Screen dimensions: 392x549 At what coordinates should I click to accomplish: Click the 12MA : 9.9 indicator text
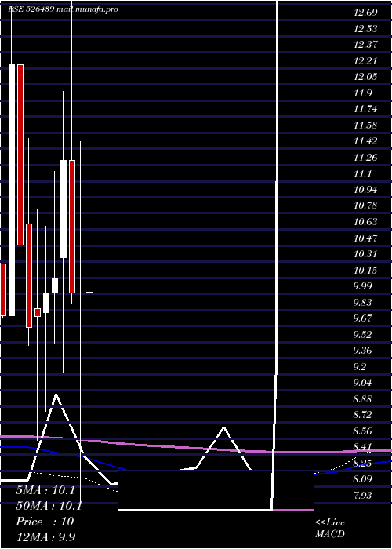point(45,537)
